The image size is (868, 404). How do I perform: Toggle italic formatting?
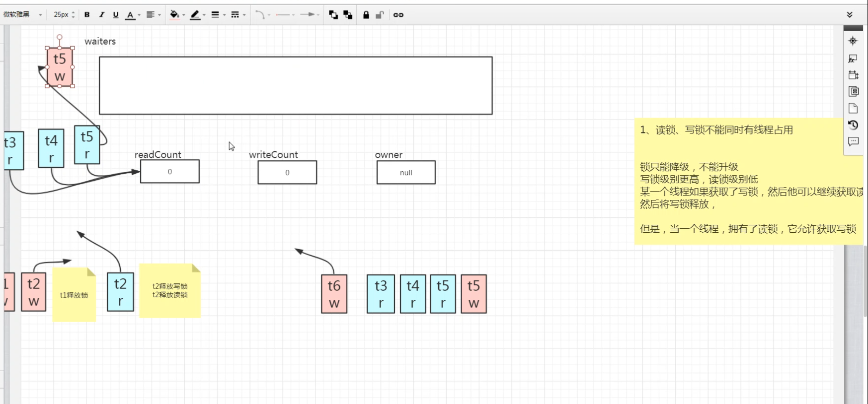click(101, 15)
